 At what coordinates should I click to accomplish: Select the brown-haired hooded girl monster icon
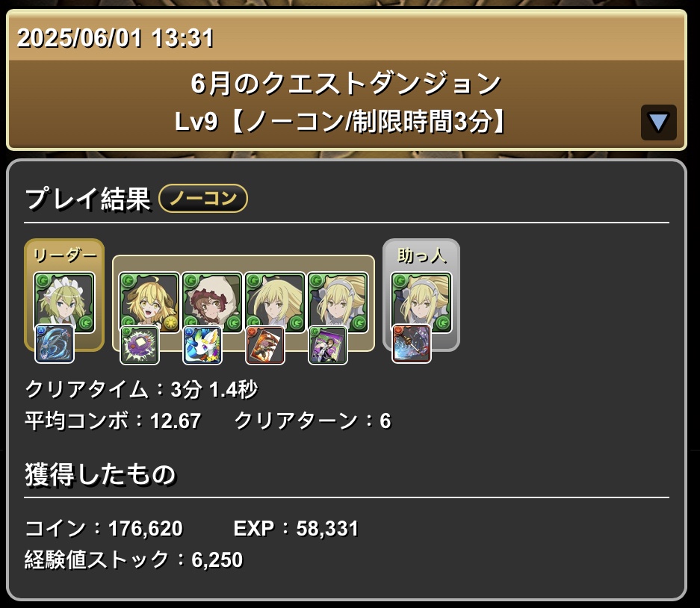pos(212,303)
